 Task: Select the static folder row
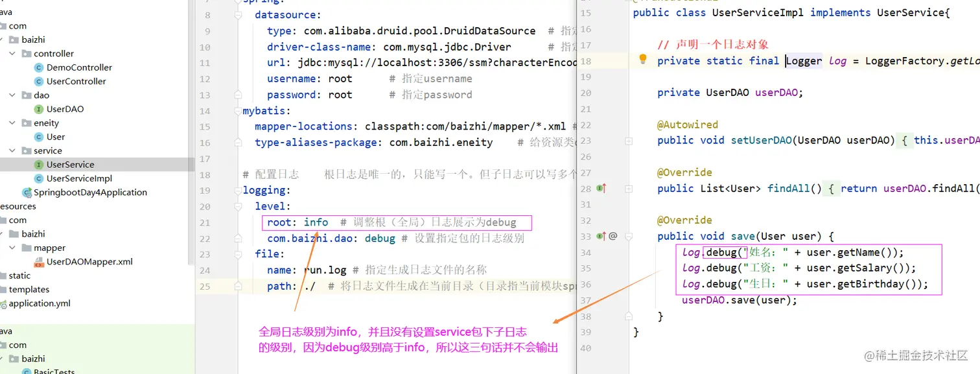click(97, 275)
